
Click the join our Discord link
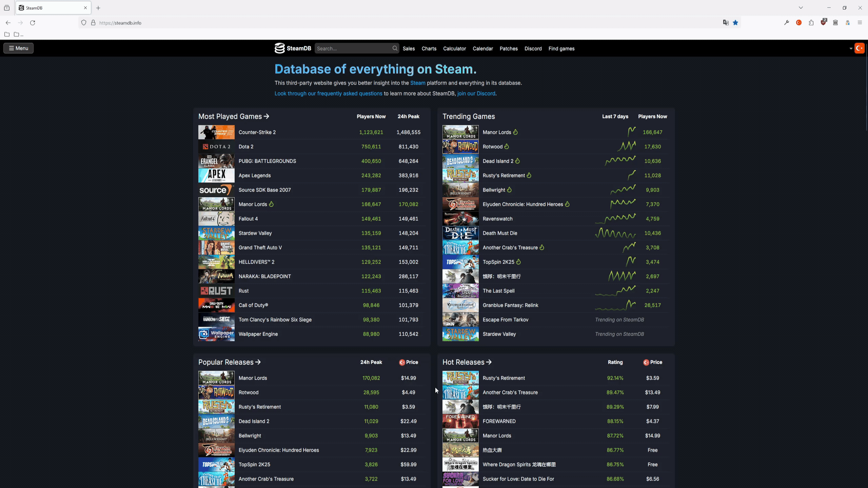coord(476,94)
